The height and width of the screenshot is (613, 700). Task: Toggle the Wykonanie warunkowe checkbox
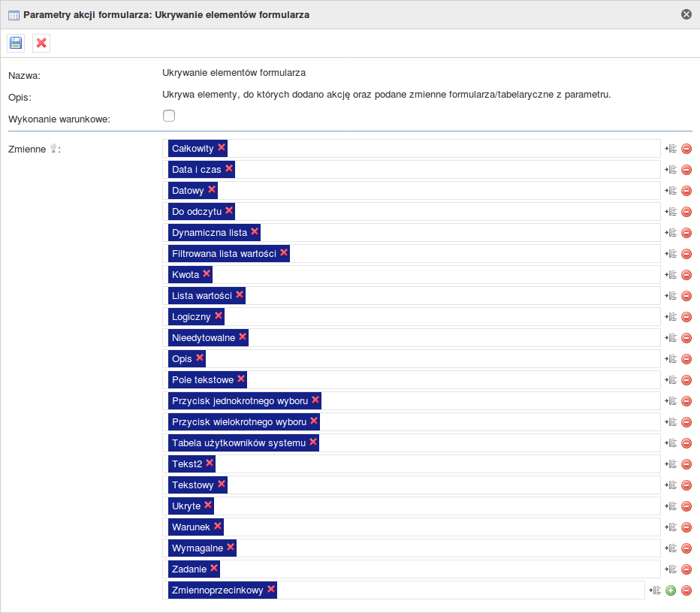(x=169, y=116)
